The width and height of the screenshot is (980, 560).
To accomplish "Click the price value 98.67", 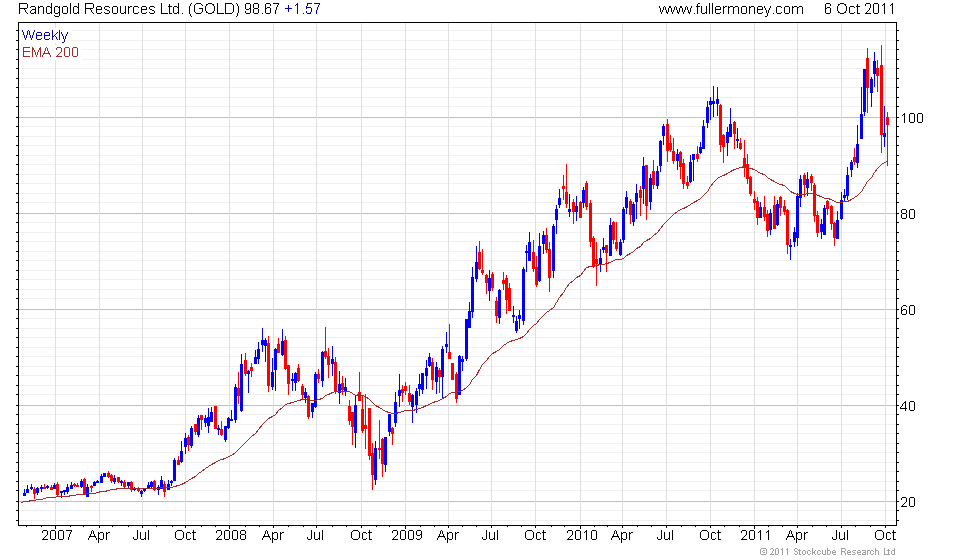I will (262, 9).
